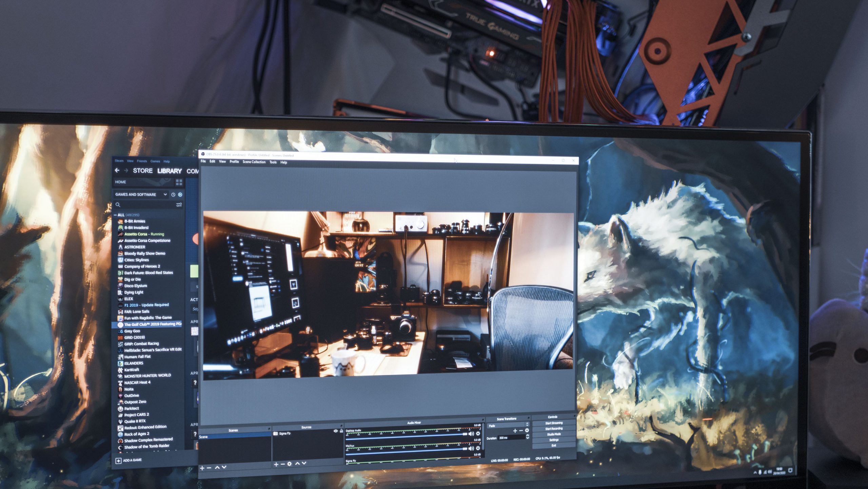Switch to Steam STORE tab
Screen dimensions: 868x489
click(x=143, y=171)
